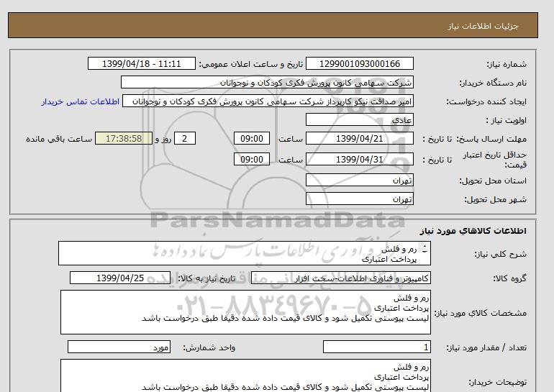Click the label شهر محل تحویل
This screenshot has height=392, width=554.
[x=495, y=199]
